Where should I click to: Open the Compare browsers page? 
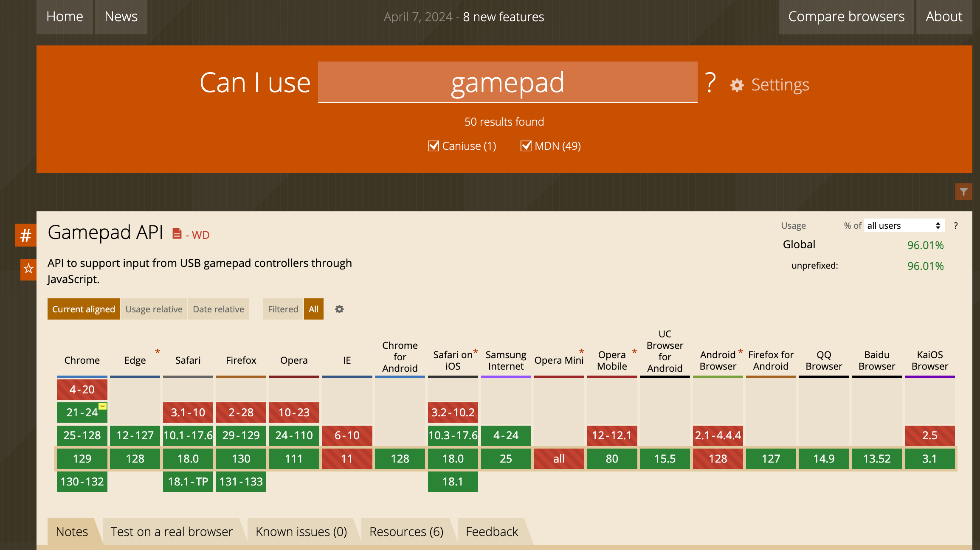[x=846, y=17]
